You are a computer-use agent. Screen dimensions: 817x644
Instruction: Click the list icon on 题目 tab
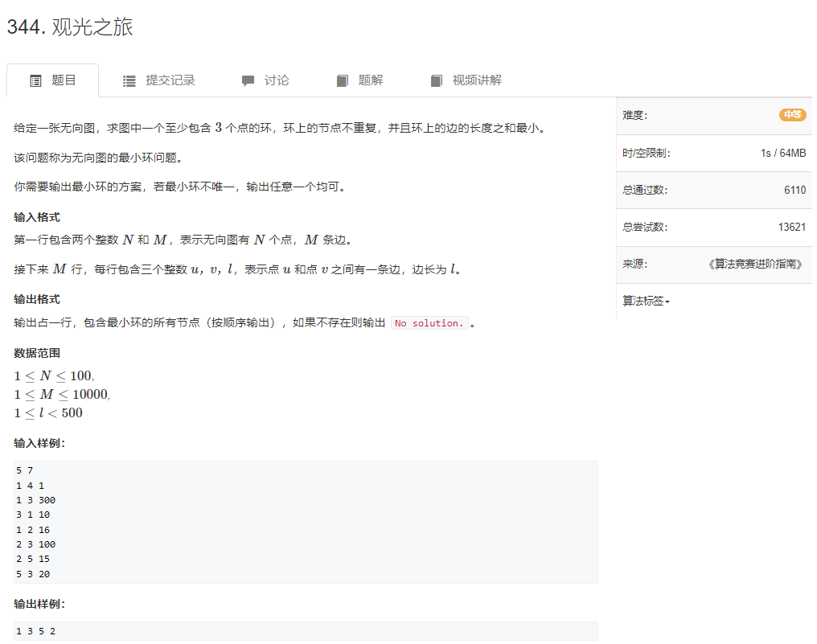pos(35,80)
